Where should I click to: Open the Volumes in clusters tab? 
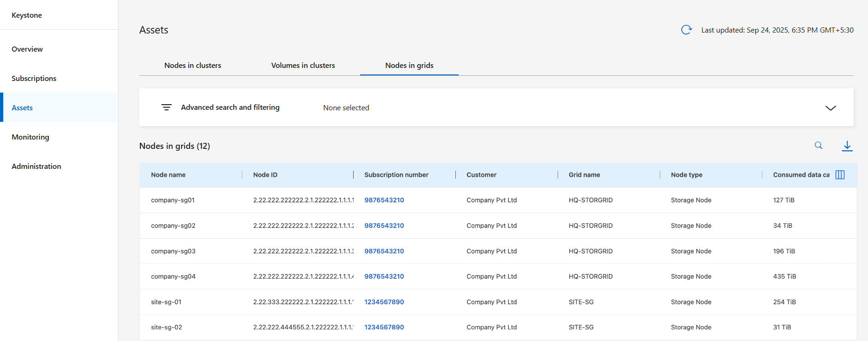[x=303, y=66]
